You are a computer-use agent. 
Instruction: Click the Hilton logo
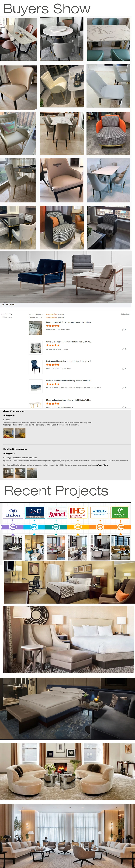13,513
